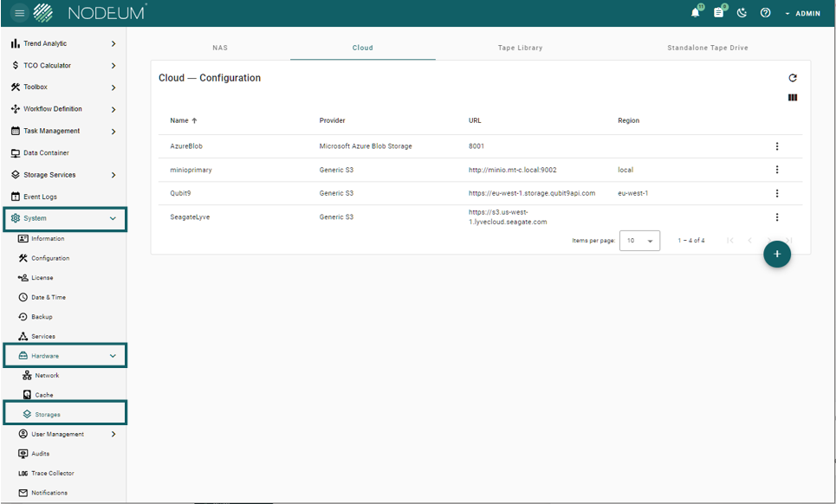Expand Task Management chevron

click(x=113, y=131)
